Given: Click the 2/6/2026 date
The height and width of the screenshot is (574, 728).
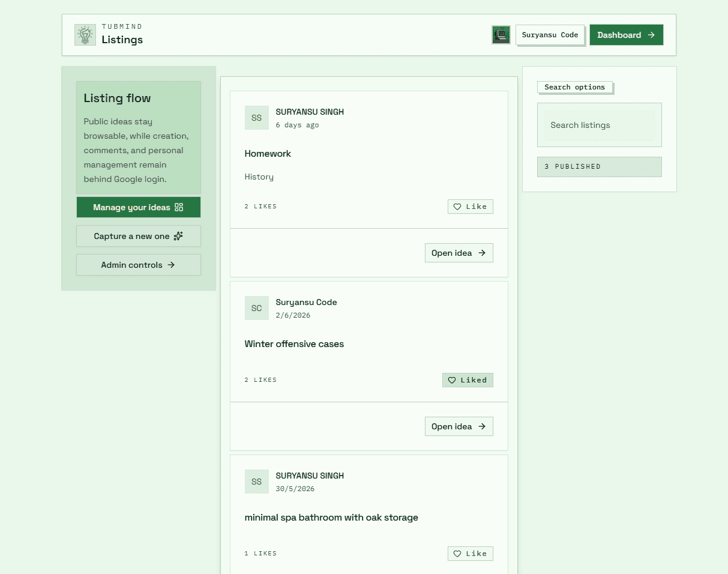Looking at the screenshot, I should [x=293, y=315].
